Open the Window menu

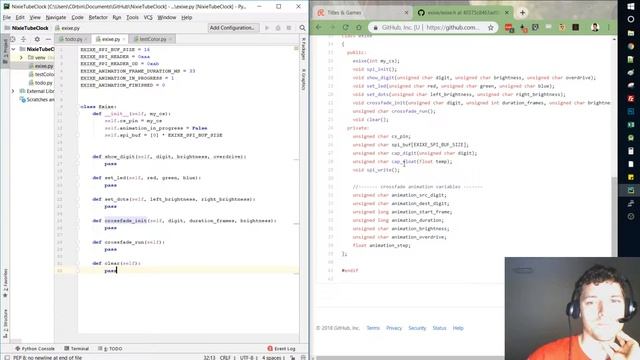[167, 18]
